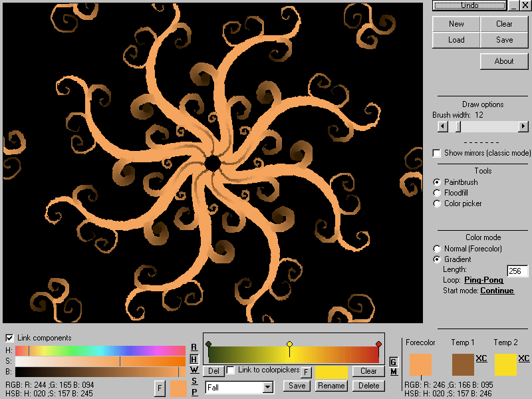Uncheck the Link components checkbox

tap(9, 338)
